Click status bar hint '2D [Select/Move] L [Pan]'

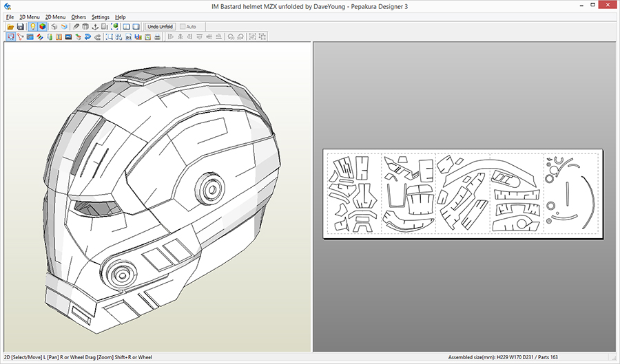tap(34, 357)
